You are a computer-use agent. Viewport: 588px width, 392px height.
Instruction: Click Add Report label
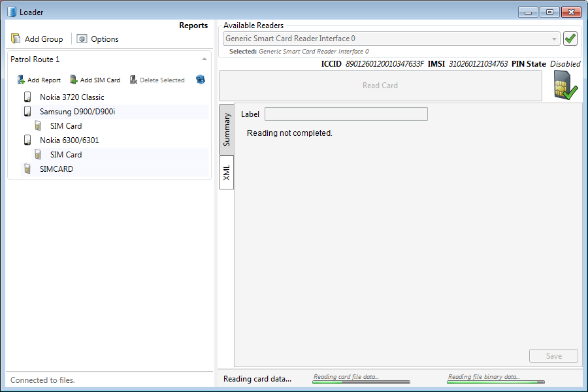pos(44,80)
